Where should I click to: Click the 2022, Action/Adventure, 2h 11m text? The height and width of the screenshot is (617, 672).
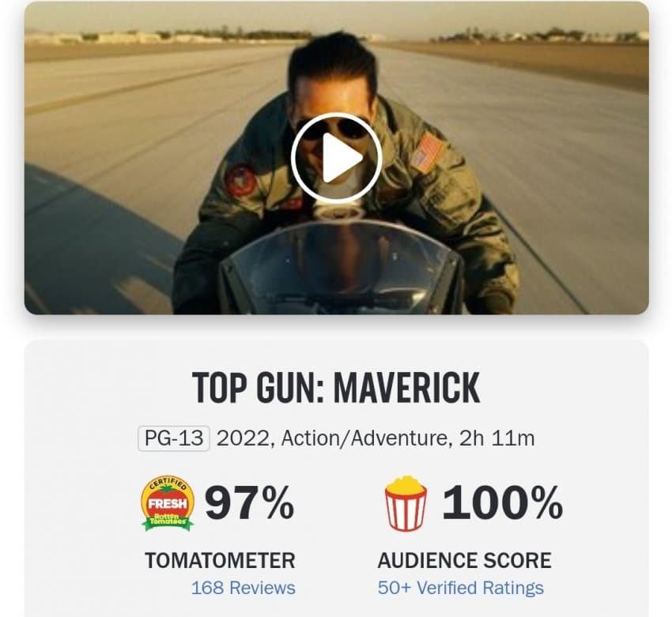376,438
